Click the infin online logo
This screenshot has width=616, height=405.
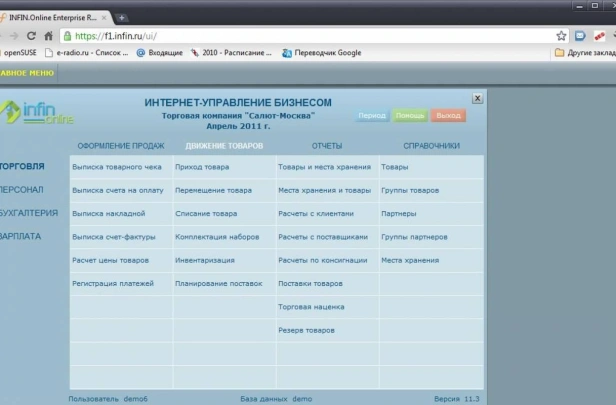pyautogui.click(x=37, y=112)
